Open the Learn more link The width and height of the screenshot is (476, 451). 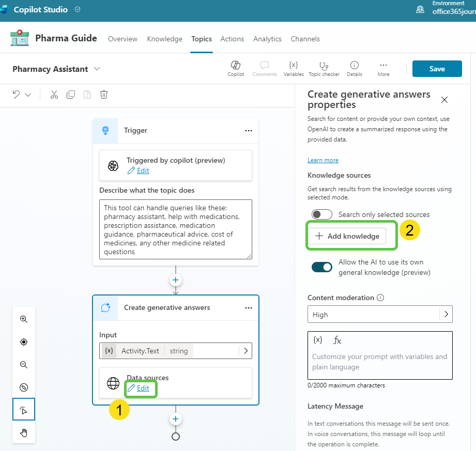(323, 160)
